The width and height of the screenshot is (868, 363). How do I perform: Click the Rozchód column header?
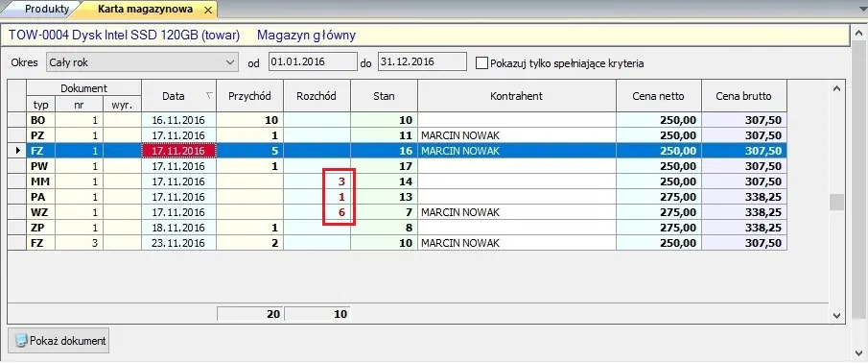(317, 96)
